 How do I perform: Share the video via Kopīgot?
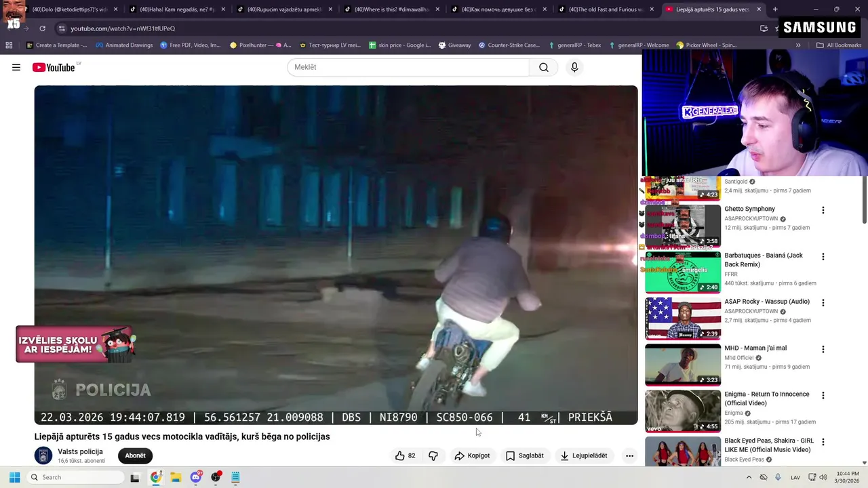[x=472, y=455]
